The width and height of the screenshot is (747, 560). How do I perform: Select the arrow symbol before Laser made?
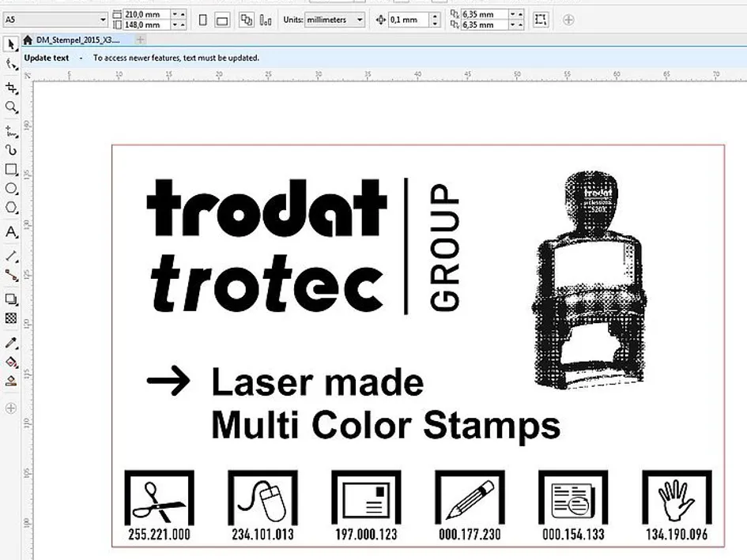pos(168,381)
